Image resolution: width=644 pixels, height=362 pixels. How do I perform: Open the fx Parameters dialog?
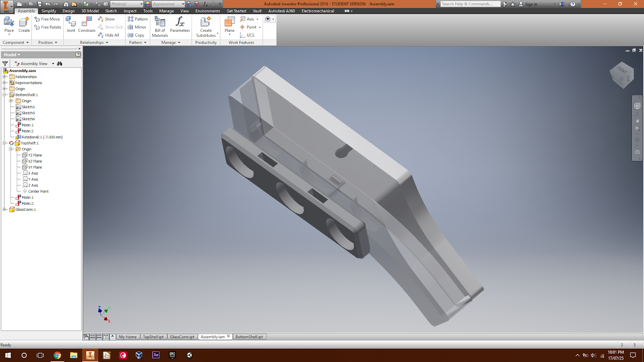click(180, 25)
